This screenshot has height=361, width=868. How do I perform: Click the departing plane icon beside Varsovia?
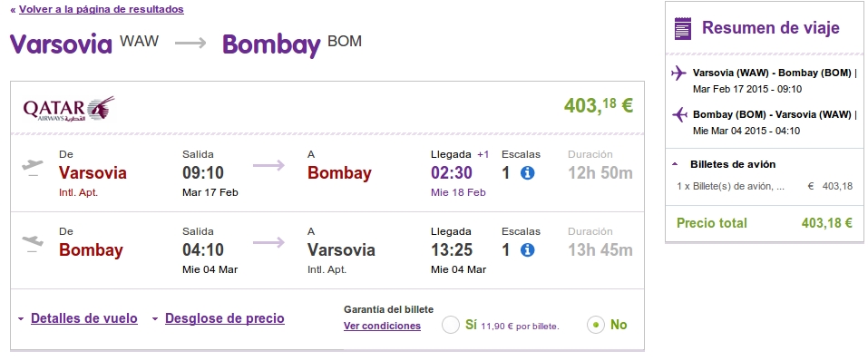pos(32,166)
